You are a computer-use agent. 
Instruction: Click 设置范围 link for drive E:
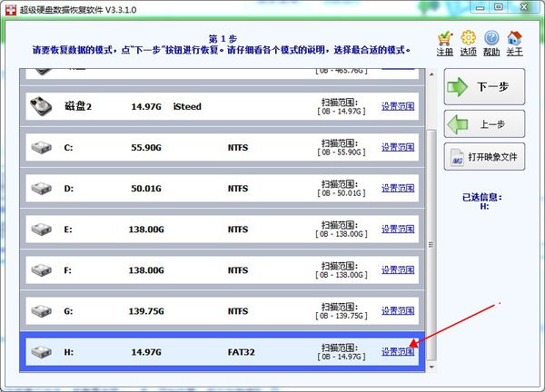point(398,229)
